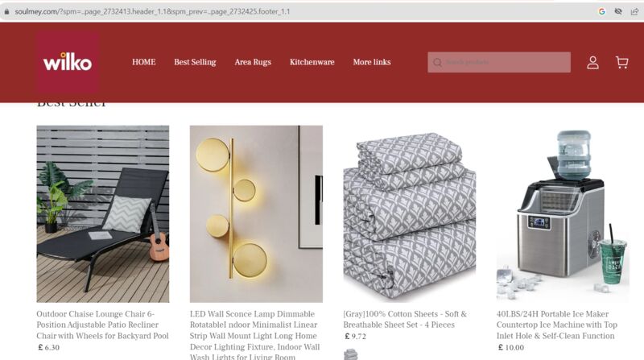Click the site lock security icon
The width and height of the screenshot is (644, 360).
click(6, 11)
